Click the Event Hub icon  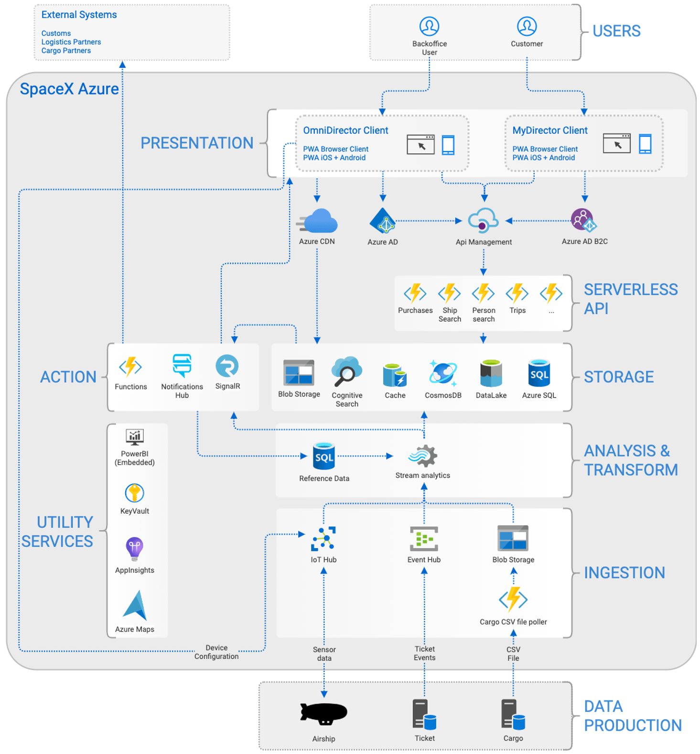[424, 539]
